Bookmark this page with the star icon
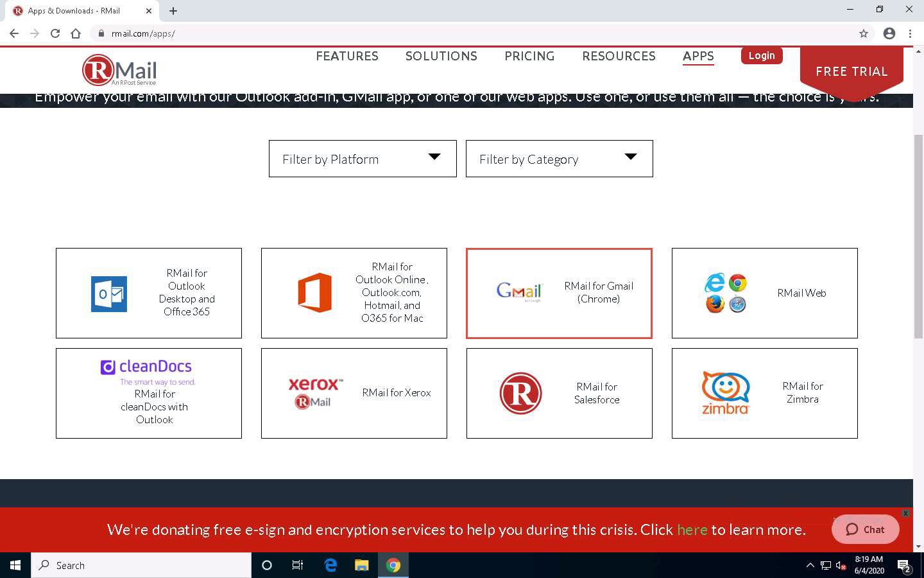The image size is (924, 578). click(864, 33)
